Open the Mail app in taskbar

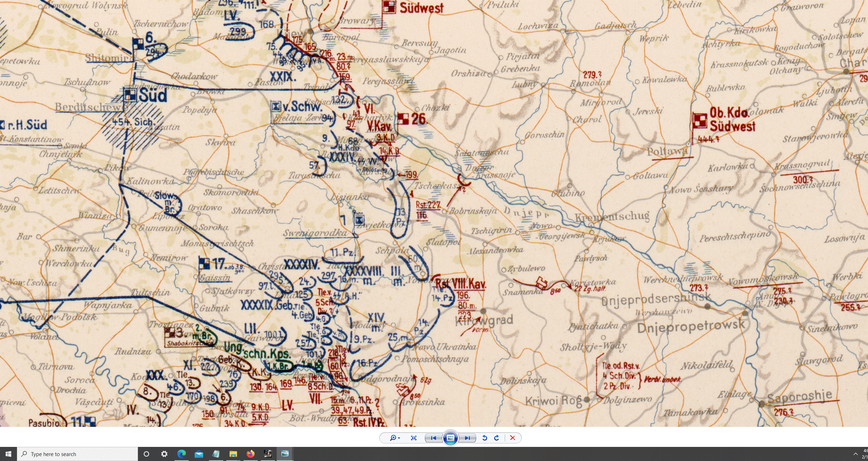click(x=199, y=454)
